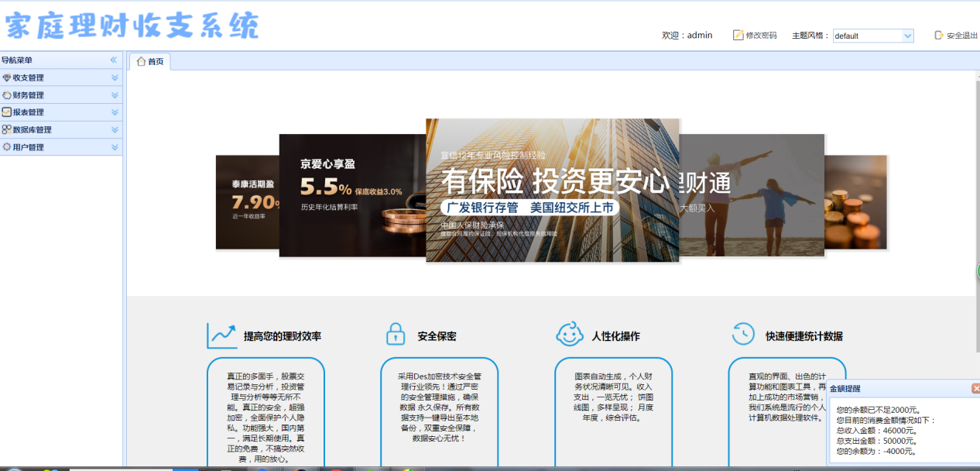Screen dimensions: 980x471
Task: Close the 金额提醒 notification popup
Action: (975, 388)
